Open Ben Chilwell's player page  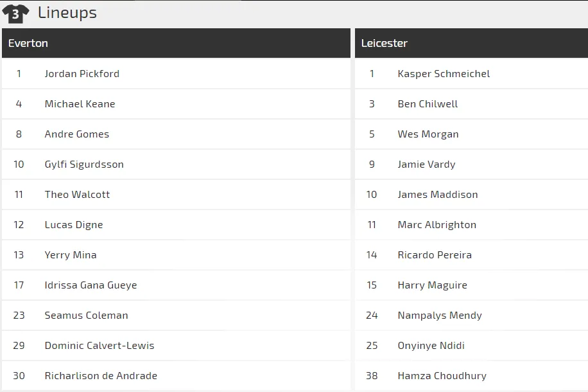click(428, 104)
